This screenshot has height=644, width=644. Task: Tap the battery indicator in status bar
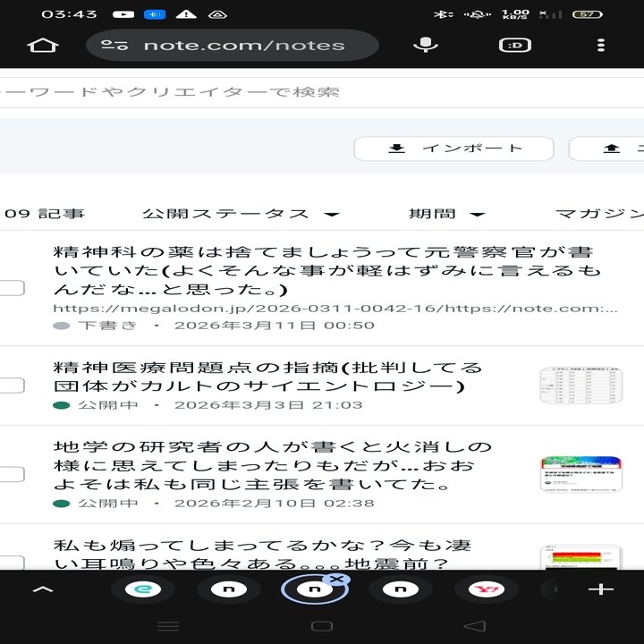pos(588,14)
